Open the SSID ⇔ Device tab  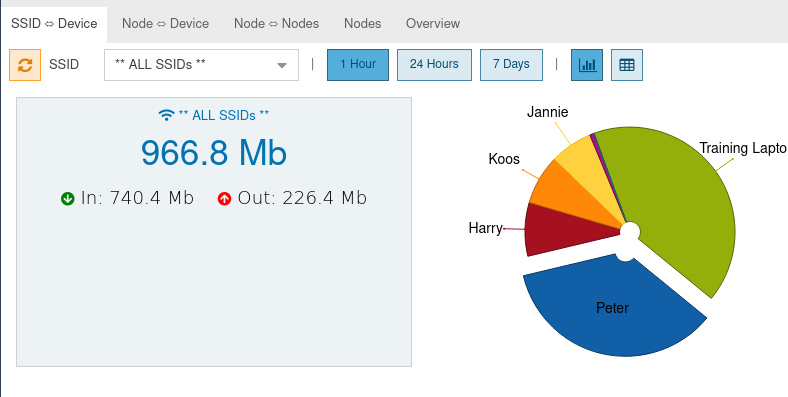[x=54, y=24]
